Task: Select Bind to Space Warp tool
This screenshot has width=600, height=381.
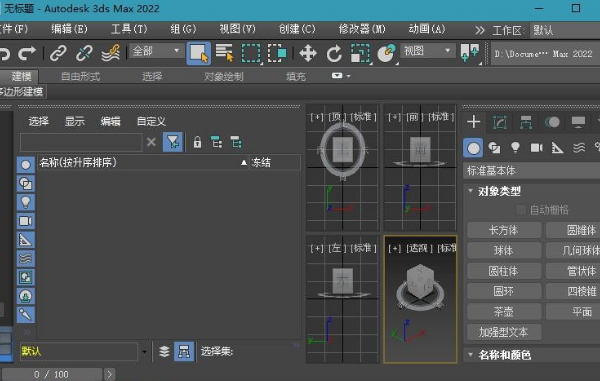Action: [111, 53]
